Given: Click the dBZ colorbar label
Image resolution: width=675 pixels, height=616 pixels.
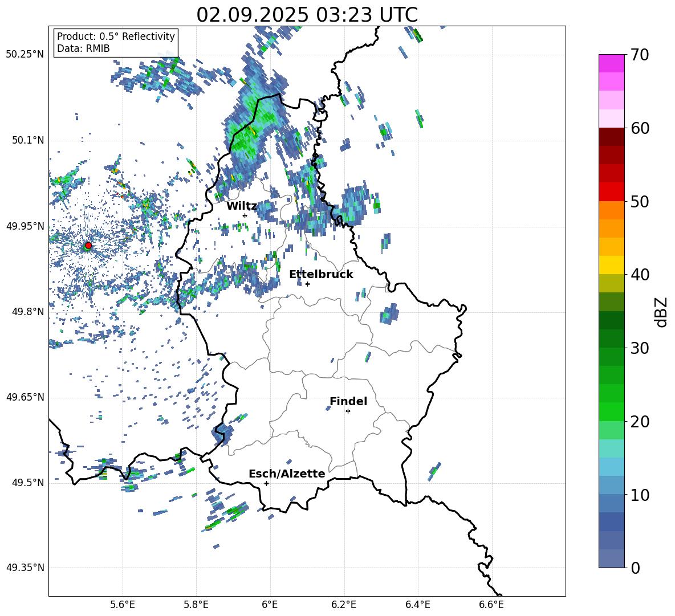Looking at the screenshot, I should click(x=662, y=312).
